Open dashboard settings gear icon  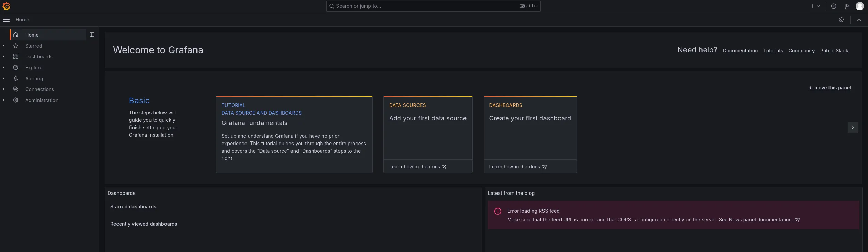click(841, 20)
